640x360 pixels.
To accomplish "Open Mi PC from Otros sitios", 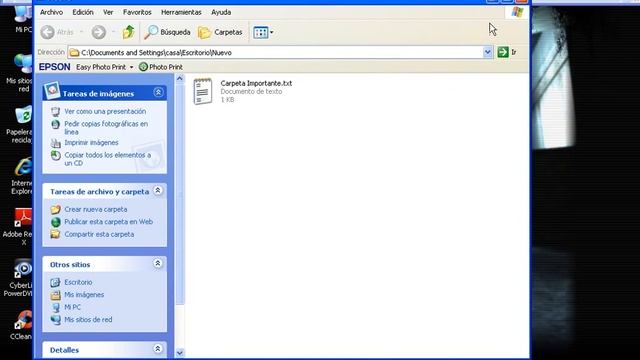I will (72, 307).
